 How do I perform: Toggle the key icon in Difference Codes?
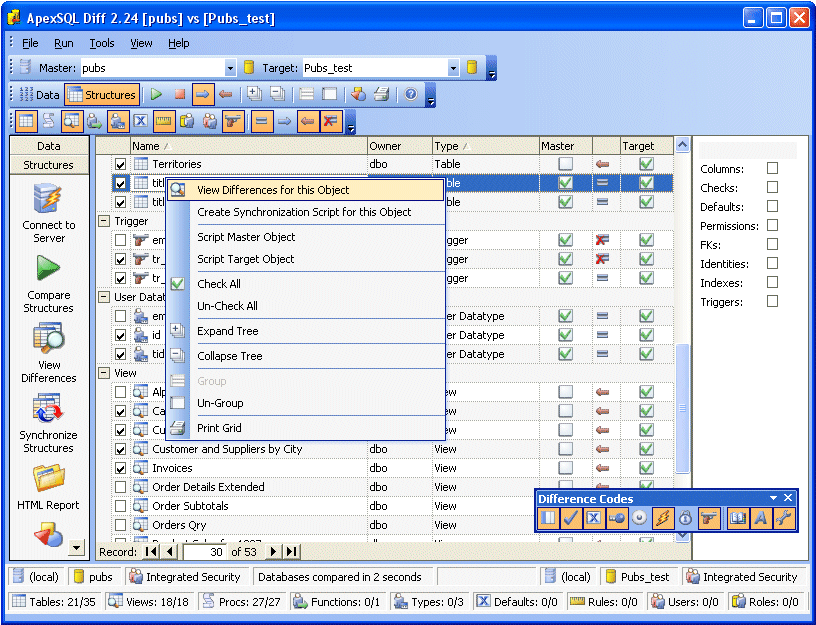pos(616,518)
